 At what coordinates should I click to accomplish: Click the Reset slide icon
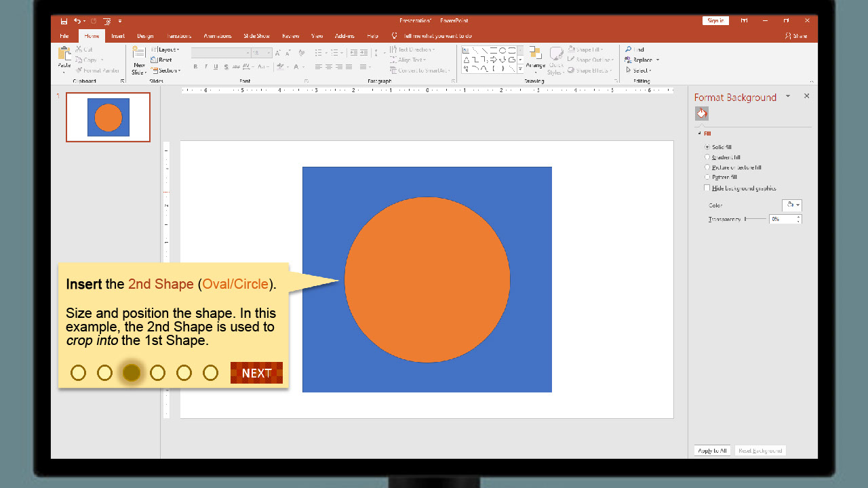pyautogui.click(x=155, y=60)
